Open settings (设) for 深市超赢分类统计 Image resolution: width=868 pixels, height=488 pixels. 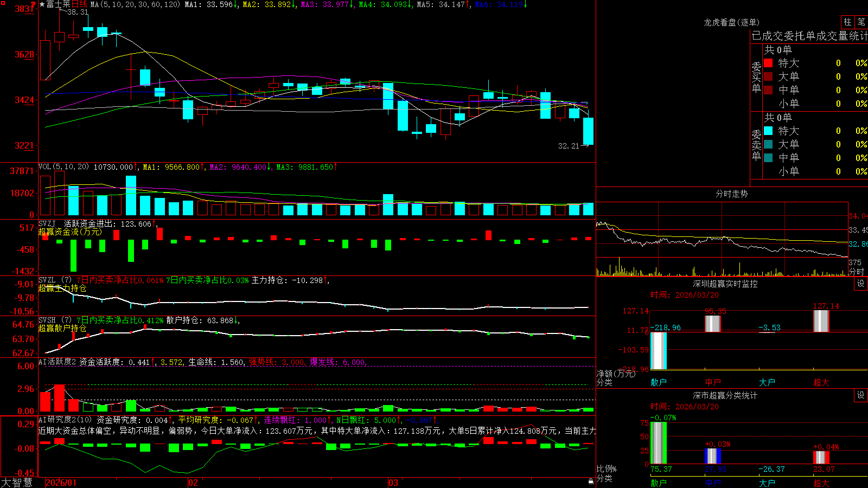[x=861, y=395]
